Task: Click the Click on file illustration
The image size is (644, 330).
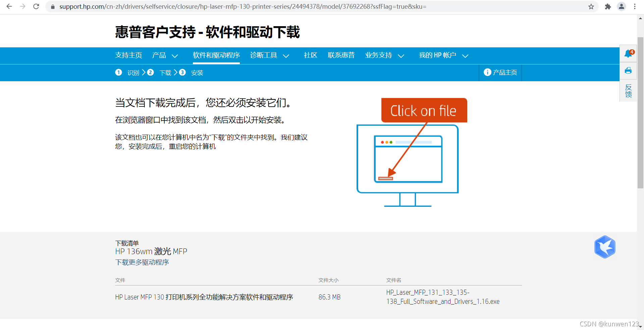Action: (412, 152)
